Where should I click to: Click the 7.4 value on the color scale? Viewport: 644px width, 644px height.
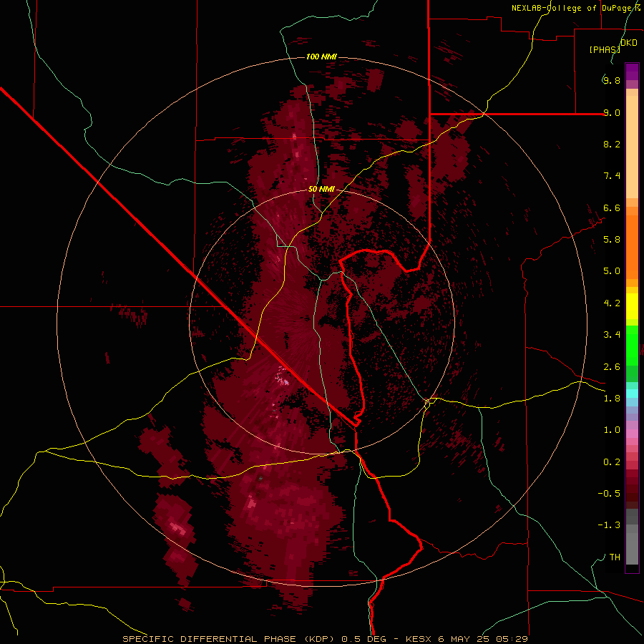[612, 176]
